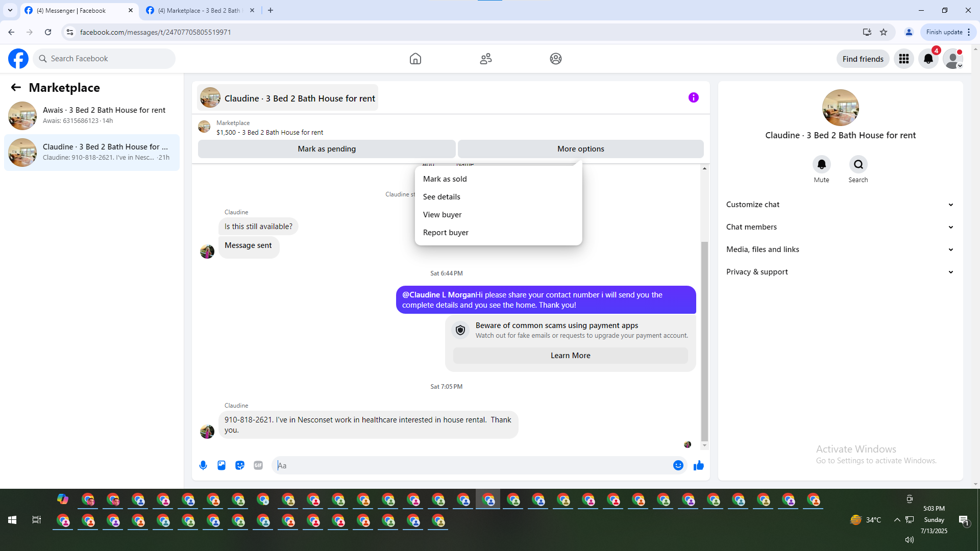
Task: Mute this conversation
Action: [x=821, y=165]
